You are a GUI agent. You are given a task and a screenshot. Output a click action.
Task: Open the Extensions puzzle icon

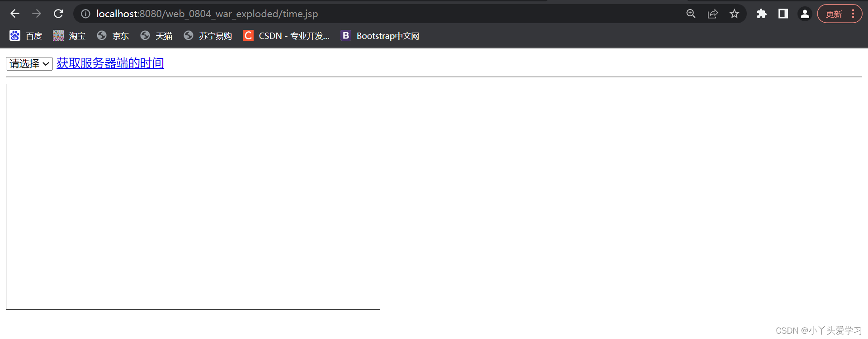click(x=762, y=14)
